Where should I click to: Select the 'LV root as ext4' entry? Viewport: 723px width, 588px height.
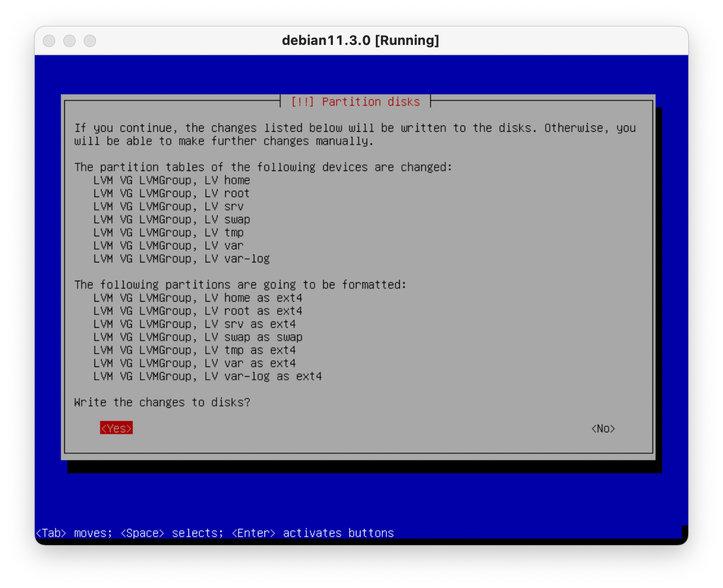click(198, 311)
